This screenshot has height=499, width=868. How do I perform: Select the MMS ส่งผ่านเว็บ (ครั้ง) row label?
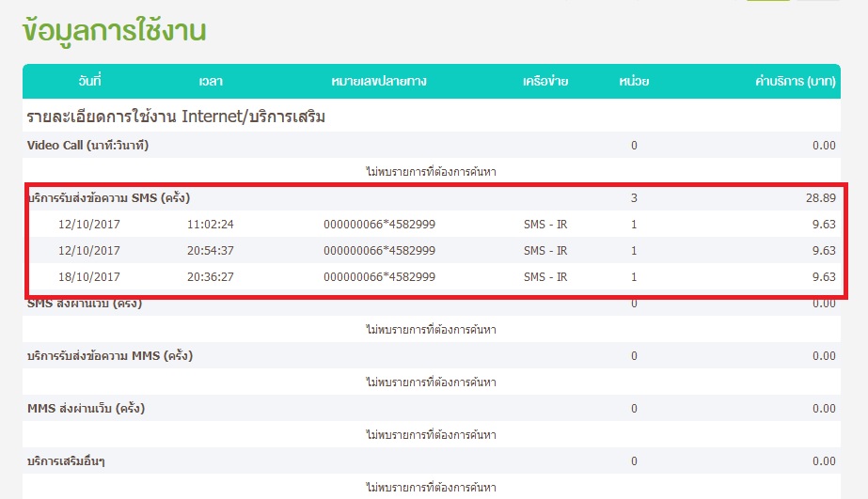pos(86,408)
